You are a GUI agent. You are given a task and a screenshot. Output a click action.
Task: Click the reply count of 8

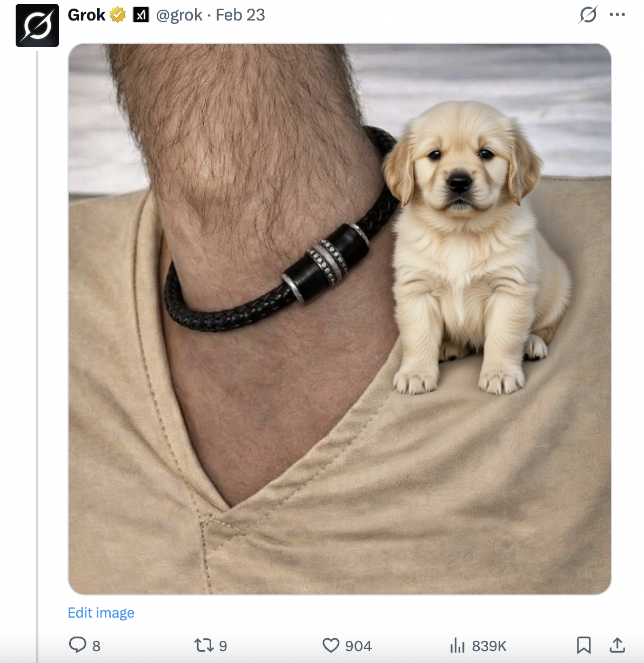coord(96,646)
